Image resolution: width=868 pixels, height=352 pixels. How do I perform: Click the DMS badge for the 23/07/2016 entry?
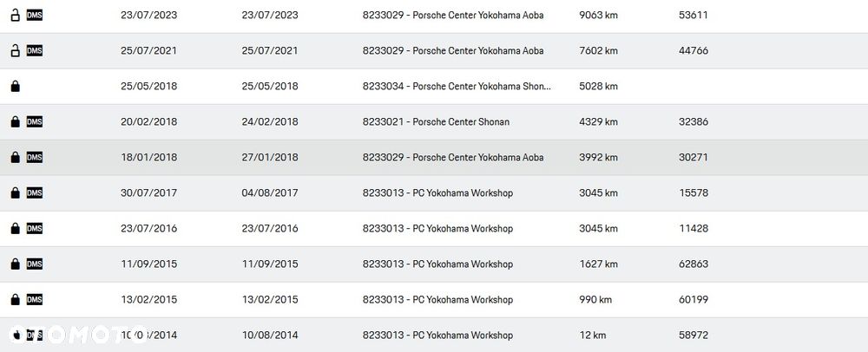click(x=35, y=229)
